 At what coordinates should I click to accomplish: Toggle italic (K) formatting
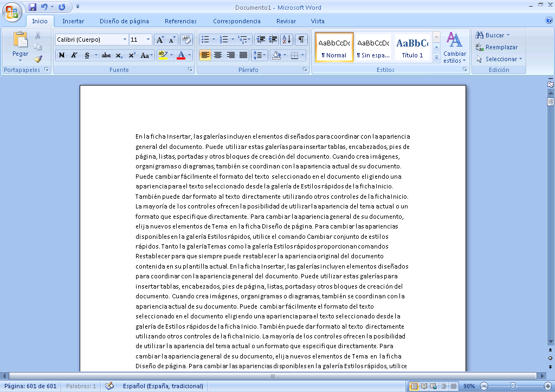74,55
